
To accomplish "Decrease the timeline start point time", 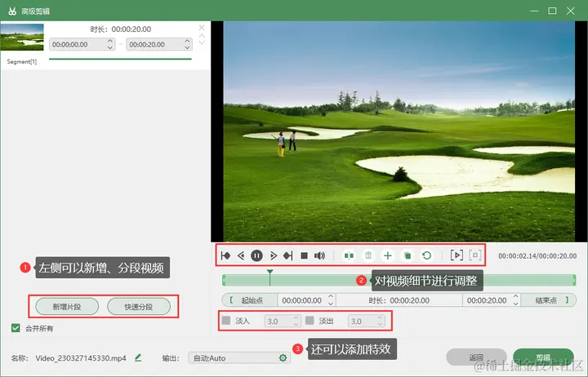I will (331, 304).
